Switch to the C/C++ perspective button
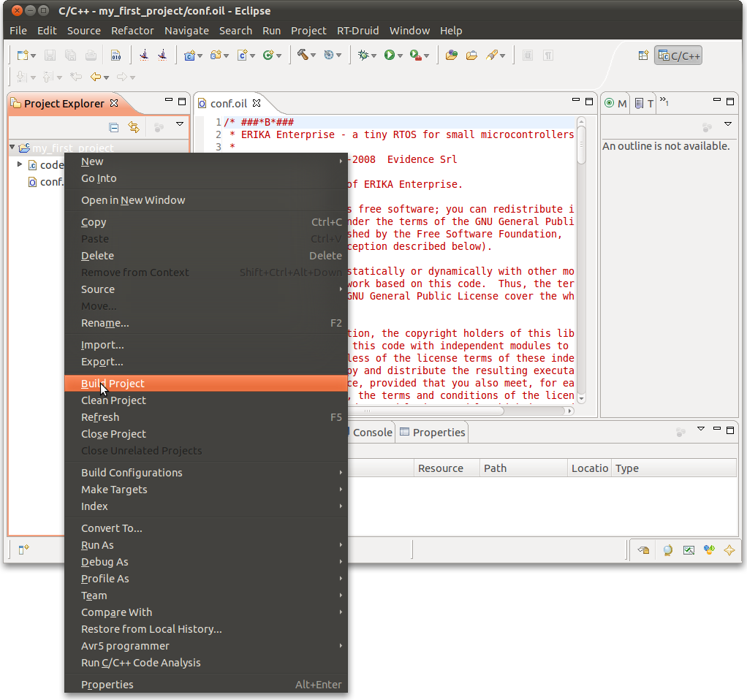Screen dimensions: 747x700 (x=678, y=56)
